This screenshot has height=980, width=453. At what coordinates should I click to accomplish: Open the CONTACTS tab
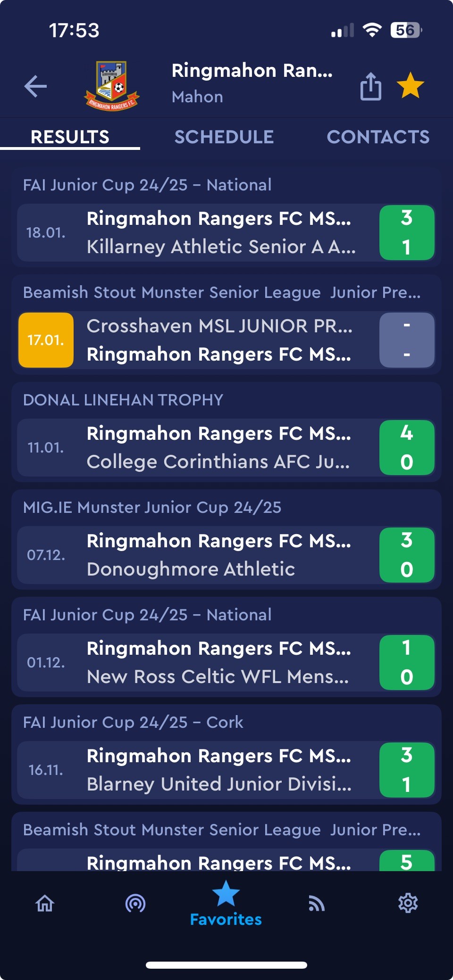(x=378, y=137)
